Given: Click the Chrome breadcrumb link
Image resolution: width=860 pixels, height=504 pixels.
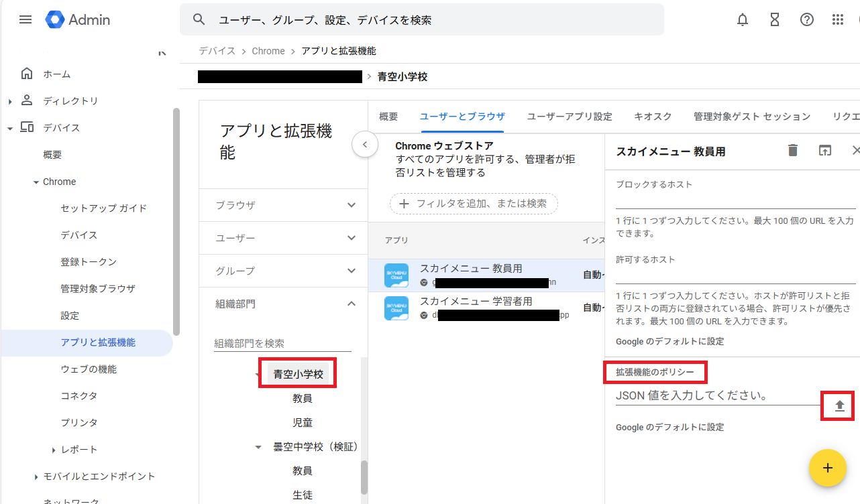Looking at the screenshot, I should click(x=268, y=51).
